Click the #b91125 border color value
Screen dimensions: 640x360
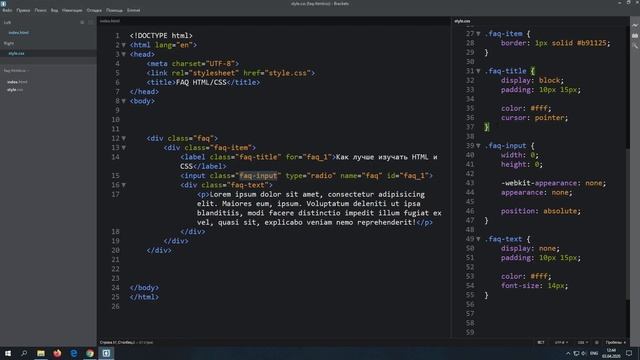(592, 43)
